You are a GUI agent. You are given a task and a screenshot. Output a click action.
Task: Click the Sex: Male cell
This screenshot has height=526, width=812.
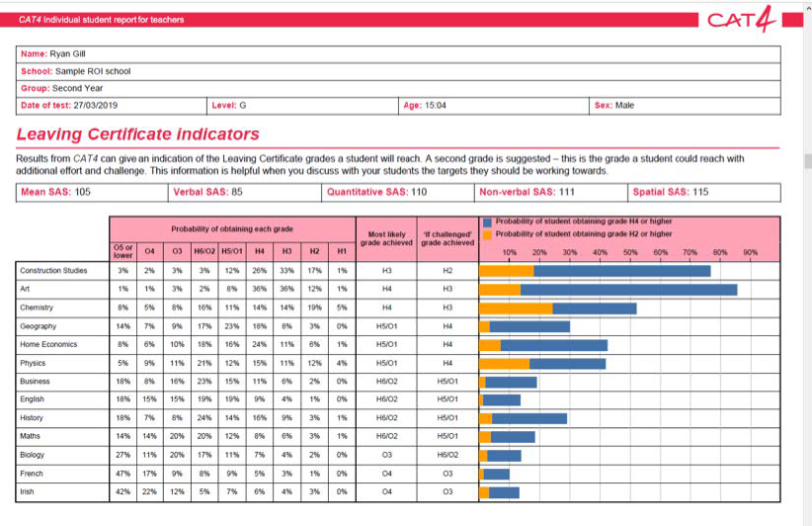pyautogui.click(x=686, y=106)
